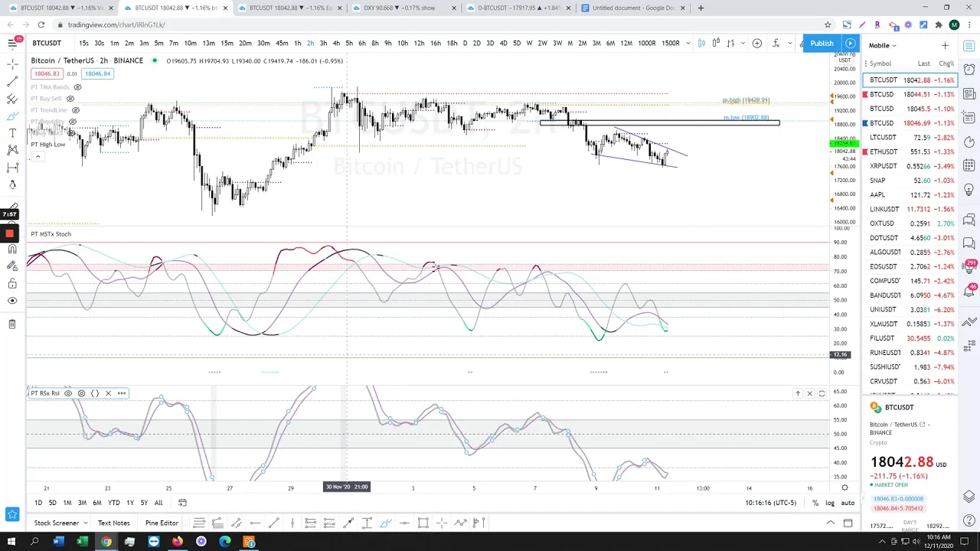Open PT RSx Rsi settings gear
Screen dimensions: 980x551
(x=81, y=393)
